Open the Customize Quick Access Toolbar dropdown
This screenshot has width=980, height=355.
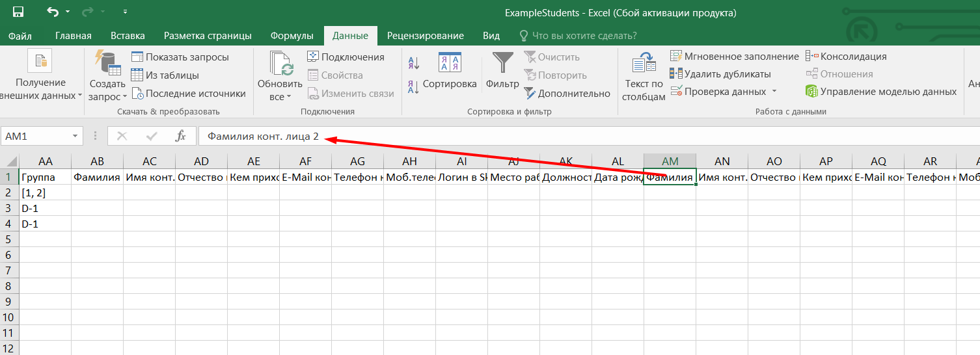[125, 12]
